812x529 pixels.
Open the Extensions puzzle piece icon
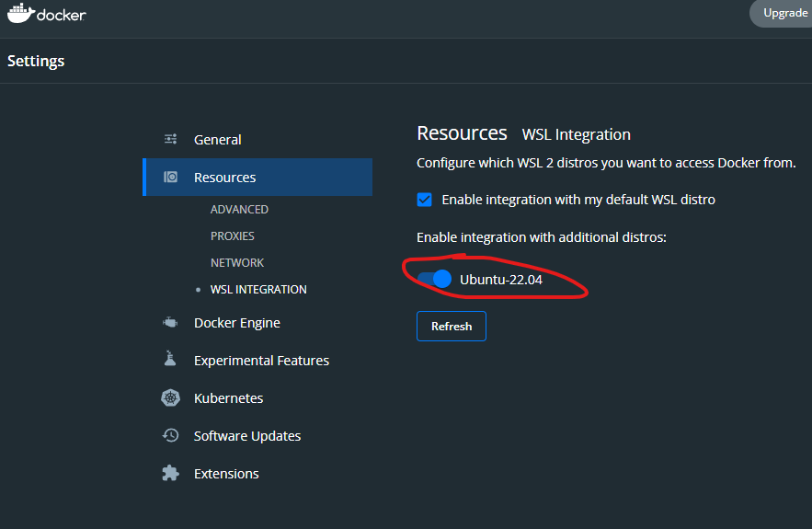170,474
